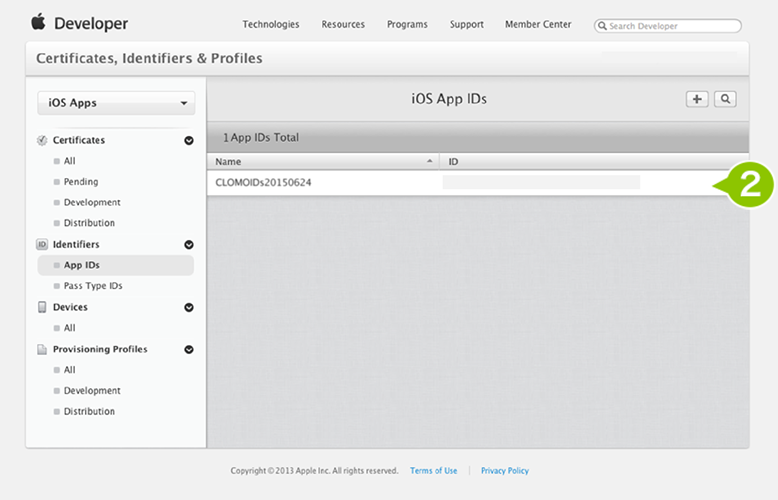Collapse the Devices section arrow
Viewport: 778px width, 500px height.
tap(189, 308)
